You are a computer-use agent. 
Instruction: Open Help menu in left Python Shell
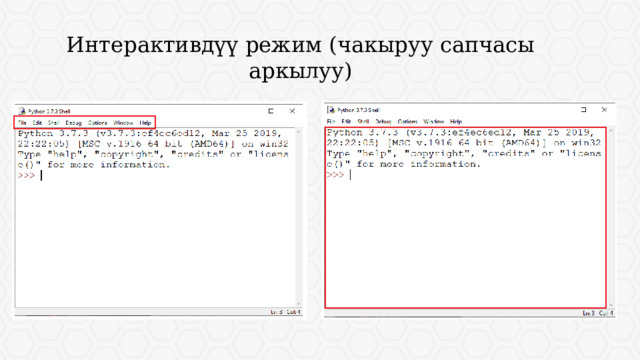(145, 123)
